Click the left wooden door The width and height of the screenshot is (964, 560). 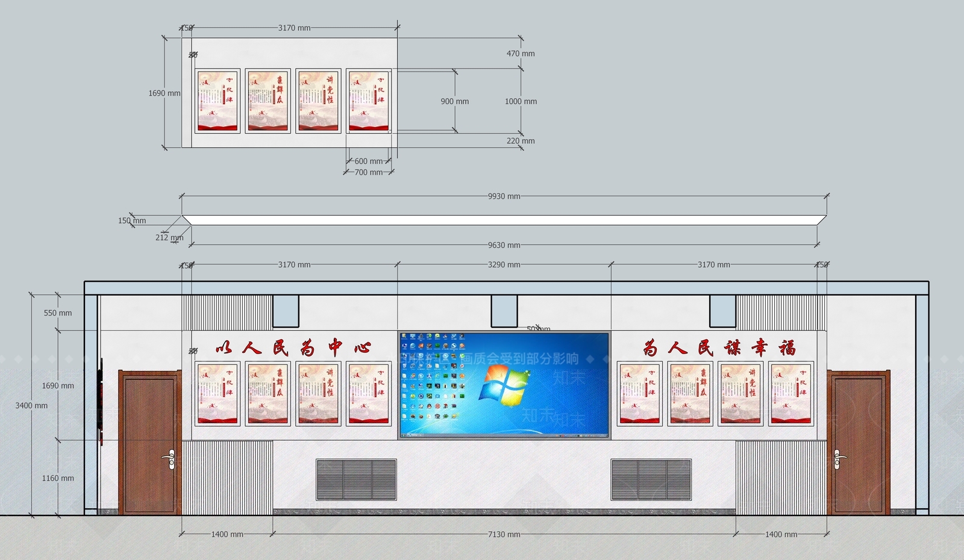click(x=150, y=443)
